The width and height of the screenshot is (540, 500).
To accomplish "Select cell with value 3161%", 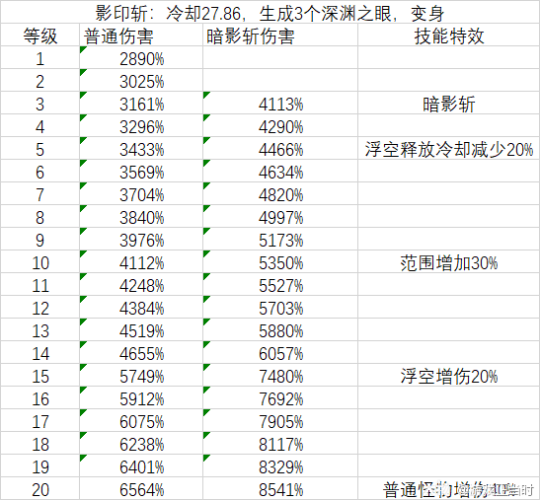I will coord(141,103).
